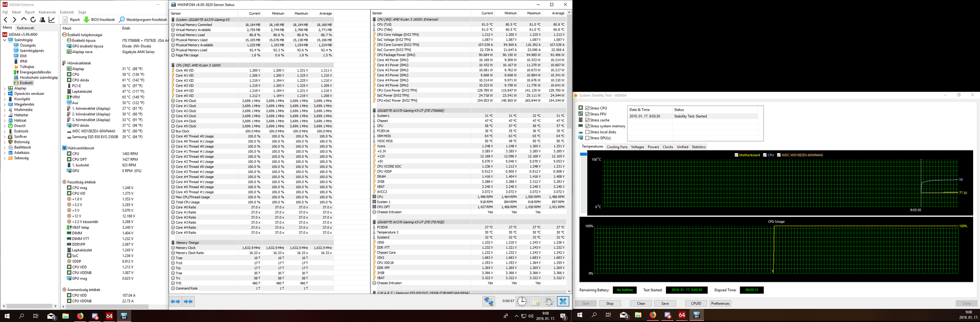Expand Hálózat tree node
The height and width of the screenshot is (322, 980).
(5, 120)
